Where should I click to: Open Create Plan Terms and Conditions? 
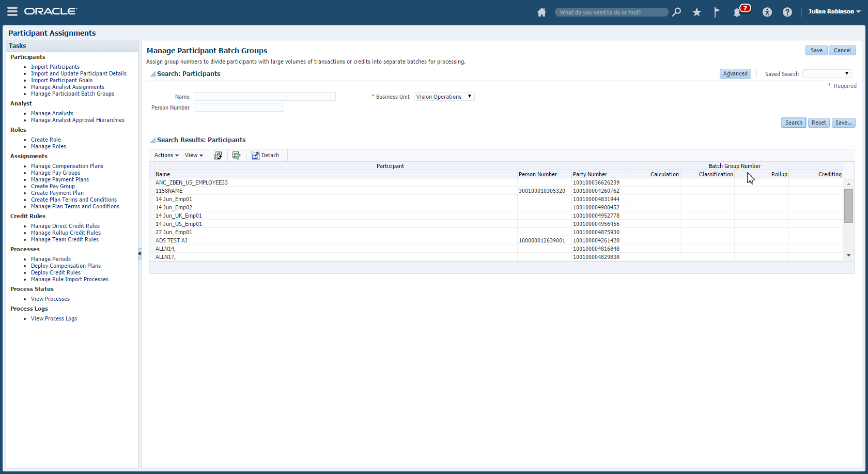coord(74,200)
